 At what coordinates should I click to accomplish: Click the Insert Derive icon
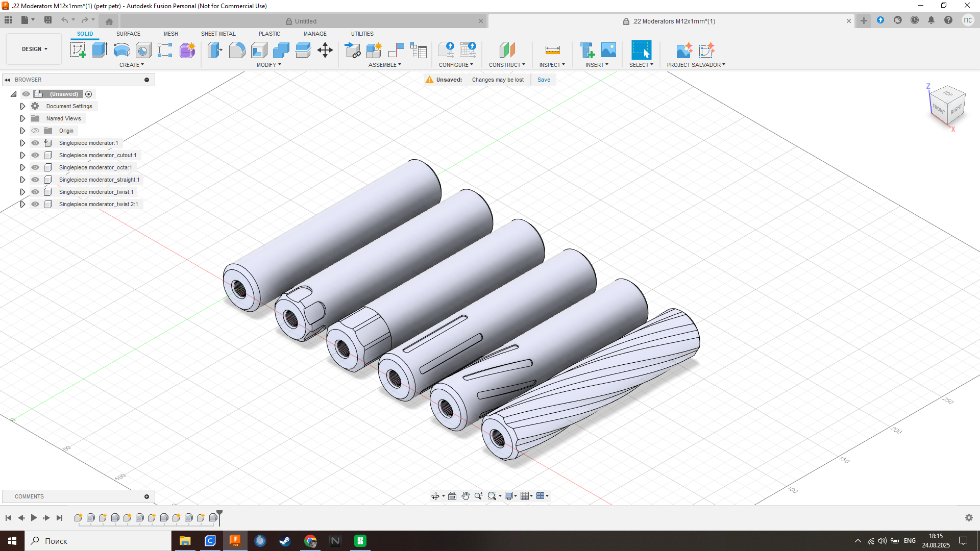coord(587,50)
